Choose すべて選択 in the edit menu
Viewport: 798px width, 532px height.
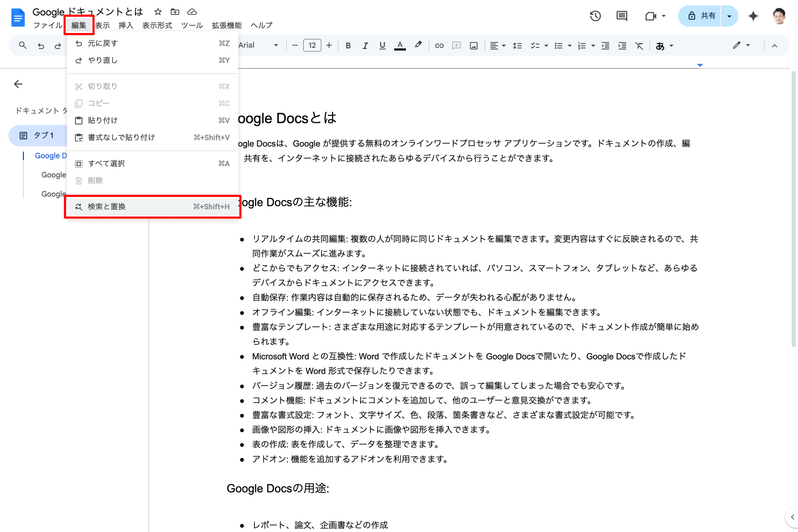coord(153,163)
